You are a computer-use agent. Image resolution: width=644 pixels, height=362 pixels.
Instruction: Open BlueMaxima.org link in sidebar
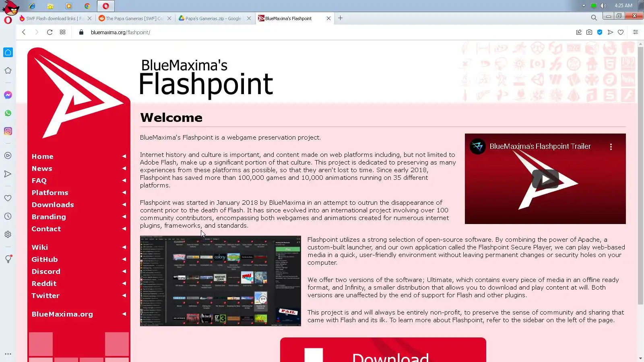tap(62, 314)
